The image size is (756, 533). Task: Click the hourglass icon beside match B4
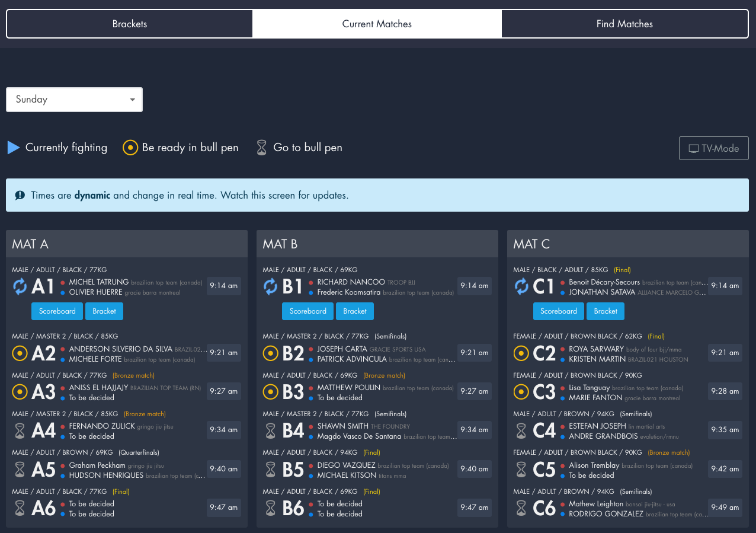(x=270, y=430)
